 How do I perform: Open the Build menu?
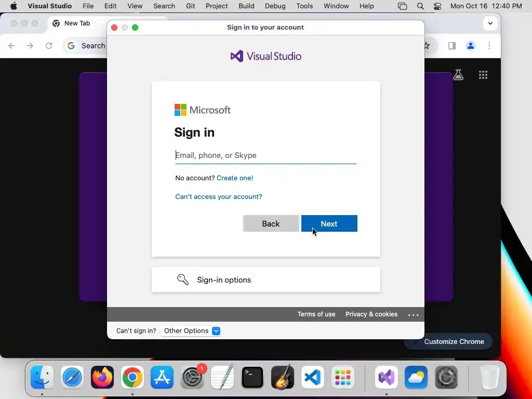pos(246,6)
